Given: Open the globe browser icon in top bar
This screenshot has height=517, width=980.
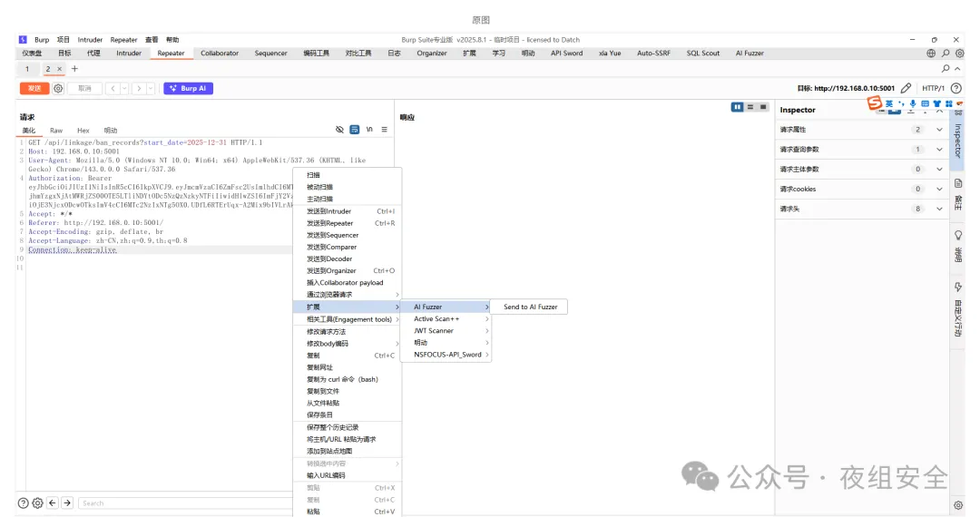Looking at the screenshot, I should [931, 54].
